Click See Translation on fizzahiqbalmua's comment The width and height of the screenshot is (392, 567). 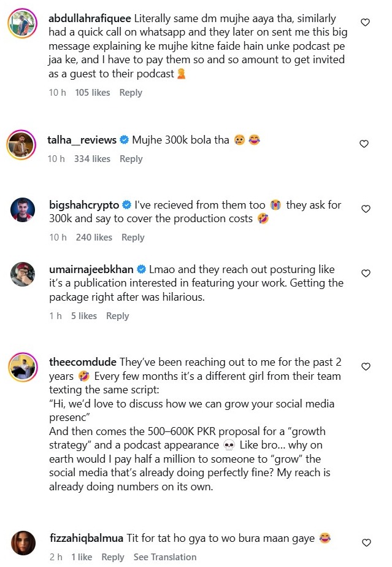coord(165,557)
